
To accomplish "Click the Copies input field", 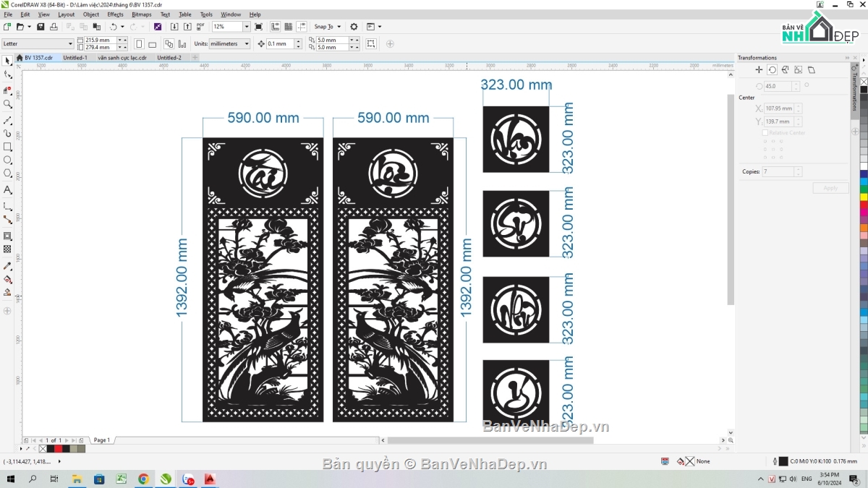I will (778, 172).
